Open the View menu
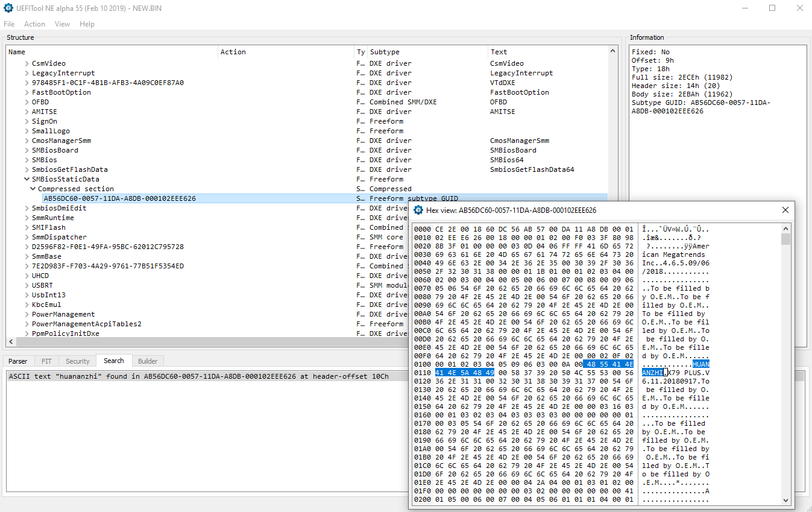The height and width of the screenshot is (512, 812). (x=63, y=24)
